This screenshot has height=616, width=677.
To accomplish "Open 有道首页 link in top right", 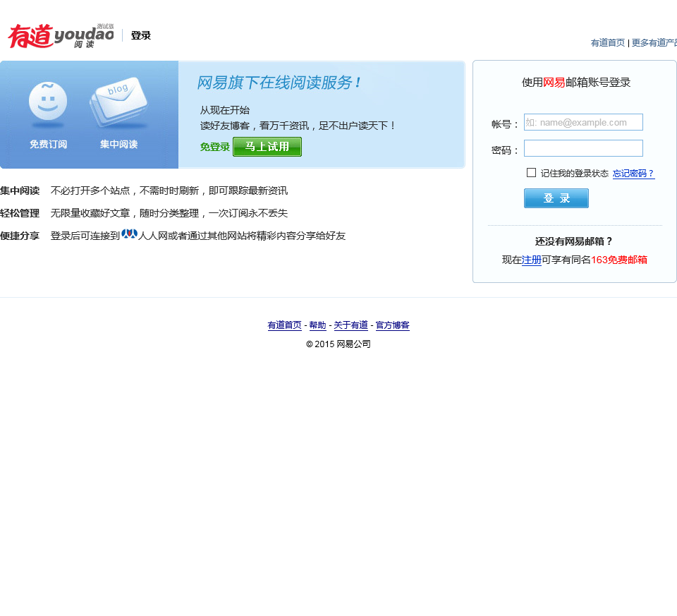I will tap(607, 43).
